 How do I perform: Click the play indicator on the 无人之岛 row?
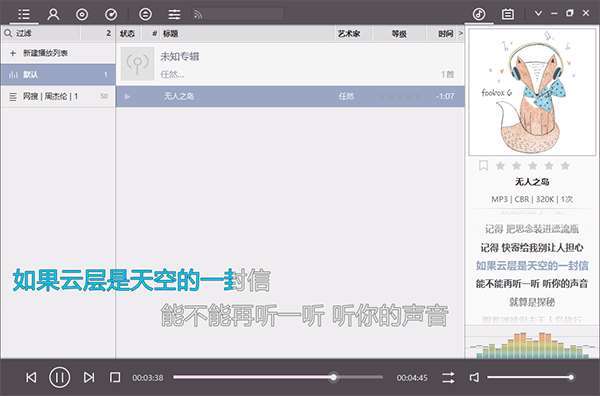127,97
